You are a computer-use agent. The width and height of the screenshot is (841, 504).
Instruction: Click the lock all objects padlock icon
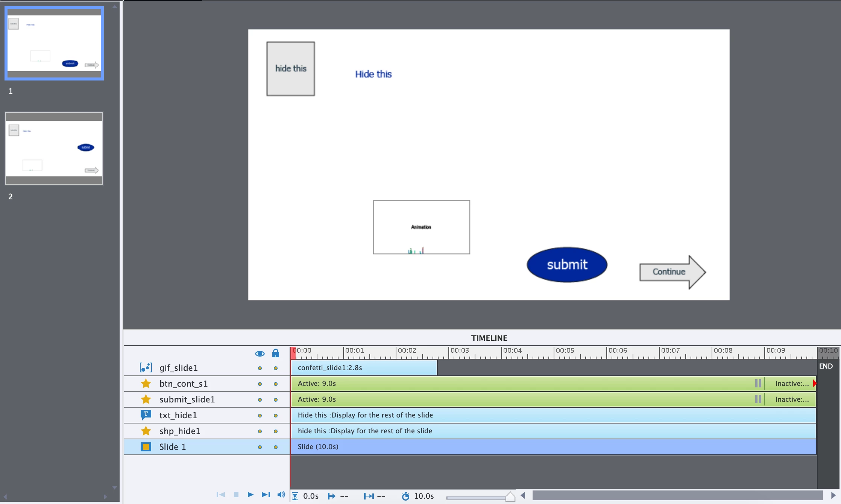(276, 353)
